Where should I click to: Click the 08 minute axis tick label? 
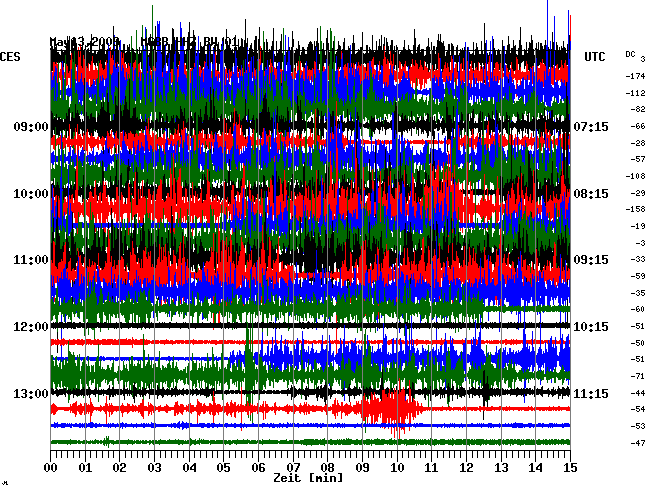pos(327,468)
